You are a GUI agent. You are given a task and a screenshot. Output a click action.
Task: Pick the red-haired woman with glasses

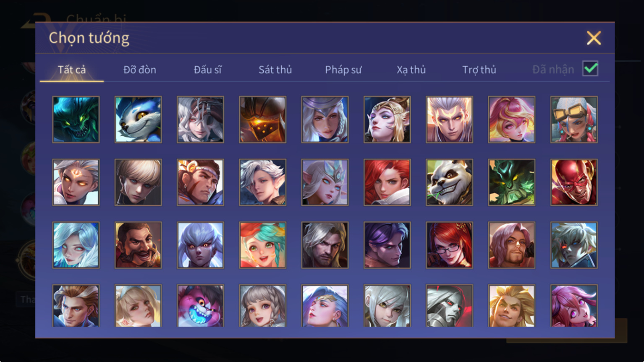449,245
